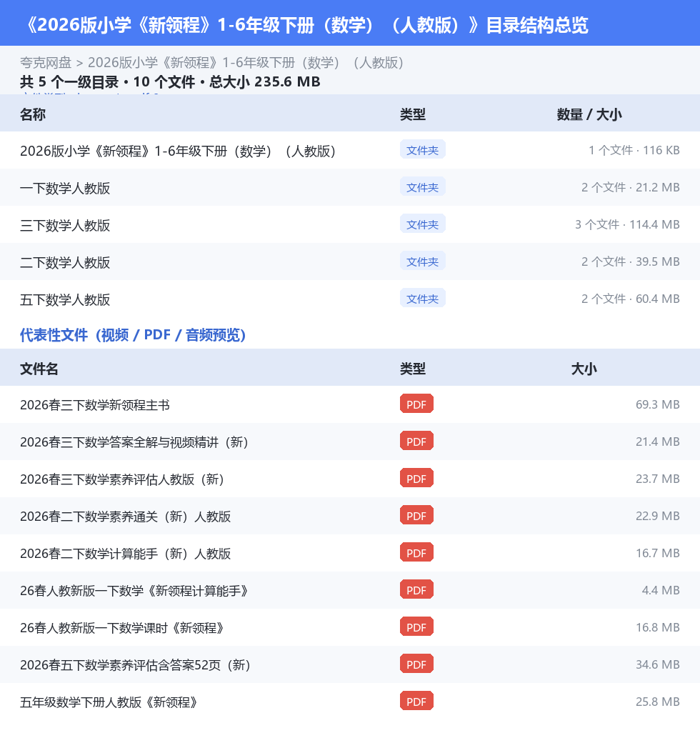Click PDF badge for 2026春三下数学新领程主书
This screenshot has height=743, width=700.
click(x=416, y=404)
